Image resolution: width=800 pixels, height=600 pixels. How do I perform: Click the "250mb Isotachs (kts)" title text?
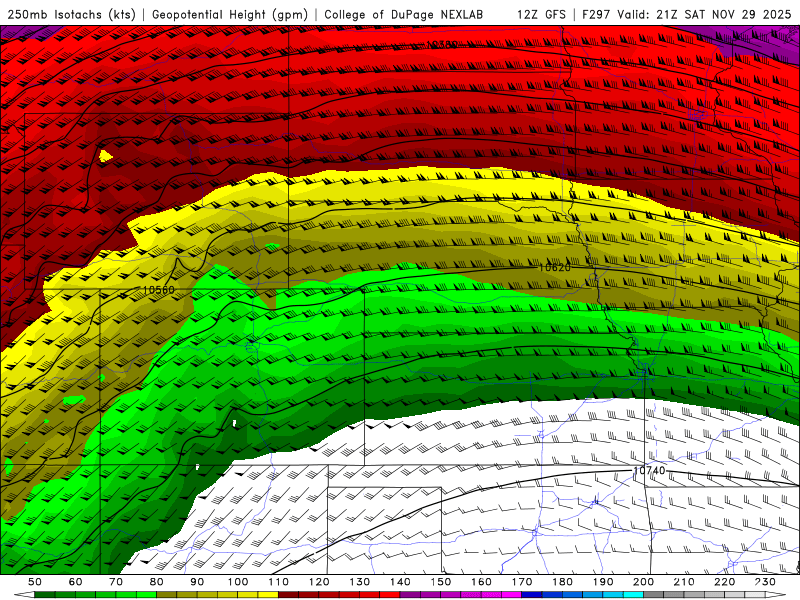point(71,14)
